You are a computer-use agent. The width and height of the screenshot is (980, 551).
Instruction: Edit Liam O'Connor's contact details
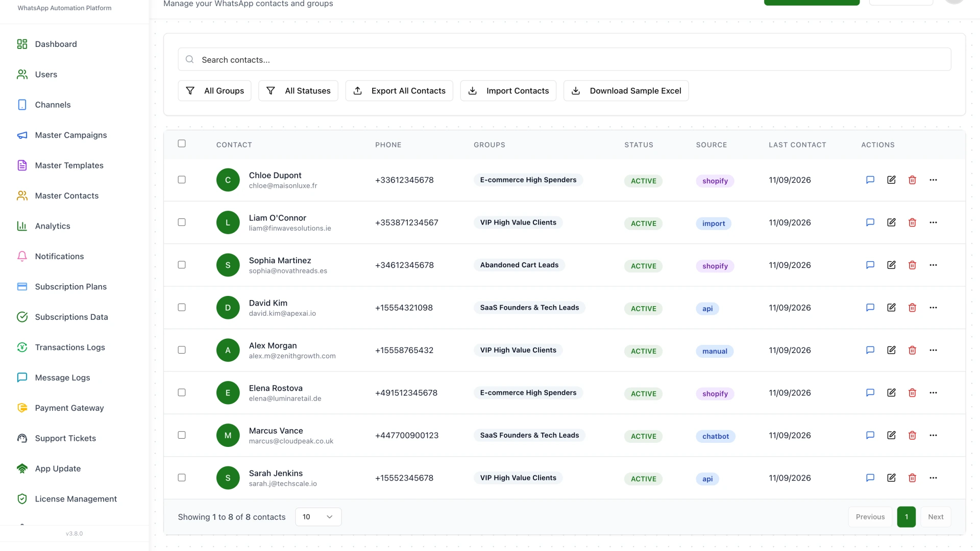click(891, 222)
